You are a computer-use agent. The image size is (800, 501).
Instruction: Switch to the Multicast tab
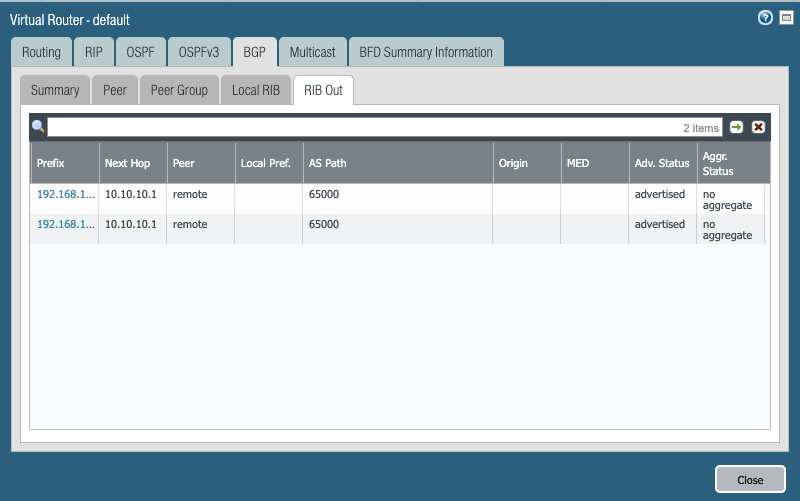pos(313,52)
